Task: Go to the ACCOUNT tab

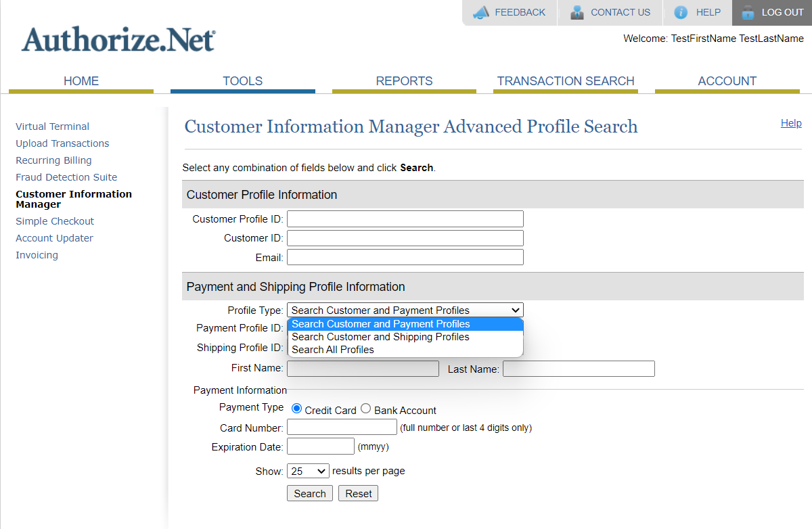Action: point(727,81)
